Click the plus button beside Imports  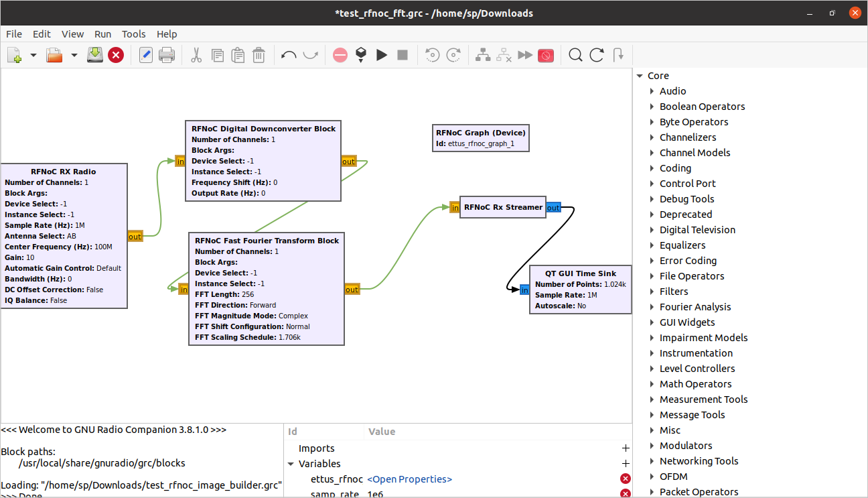pyautogui.click(x=626, y=448)
